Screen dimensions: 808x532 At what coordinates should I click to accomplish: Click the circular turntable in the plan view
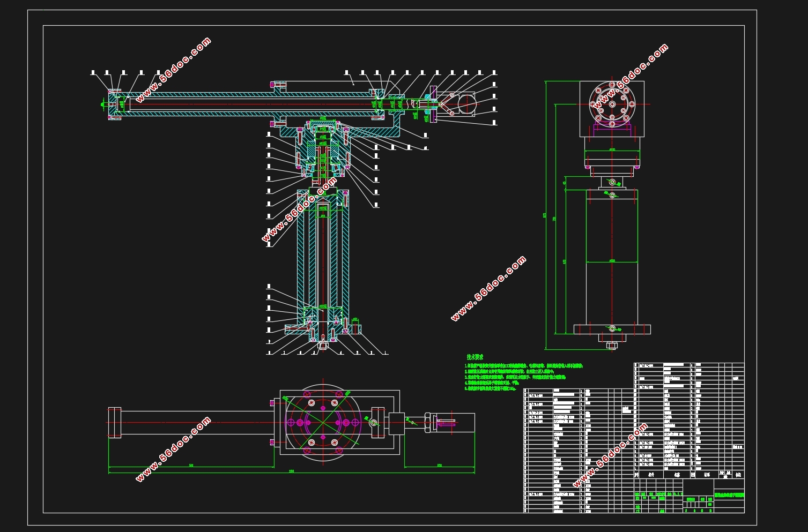323,423
